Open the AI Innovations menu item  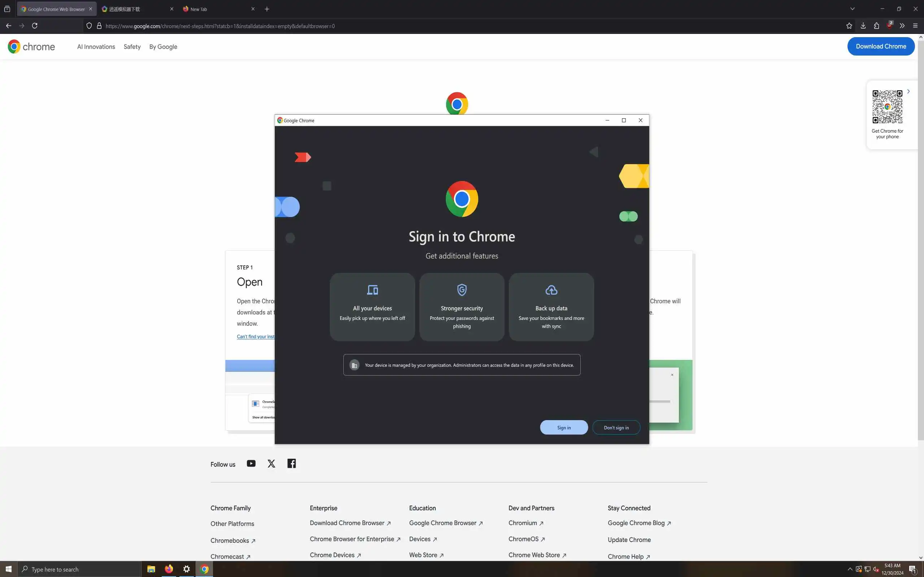click(x=96, y=47)
